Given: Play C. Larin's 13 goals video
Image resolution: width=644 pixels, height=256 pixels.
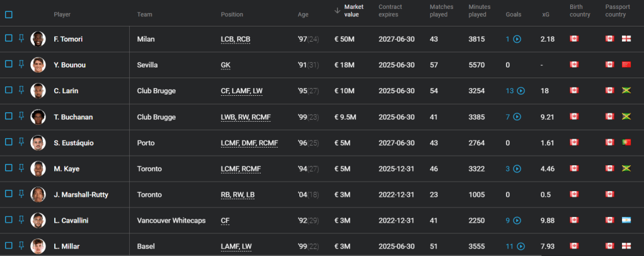Looking at the screenshot, I should (x=521, y=91).
